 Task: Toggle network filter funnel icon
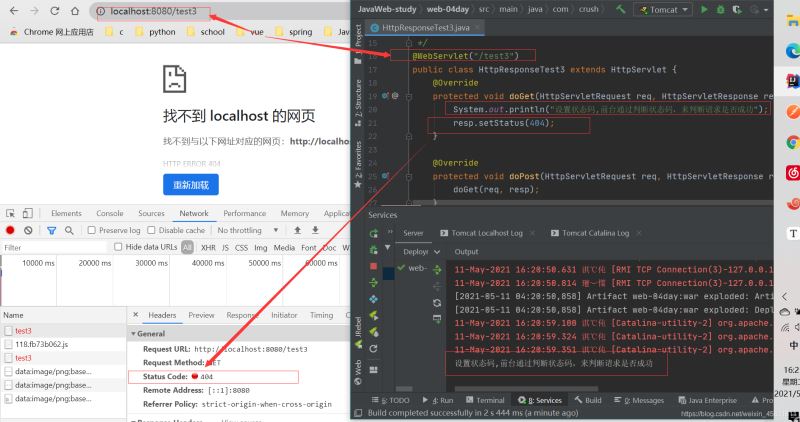click(x=52, y=231)
